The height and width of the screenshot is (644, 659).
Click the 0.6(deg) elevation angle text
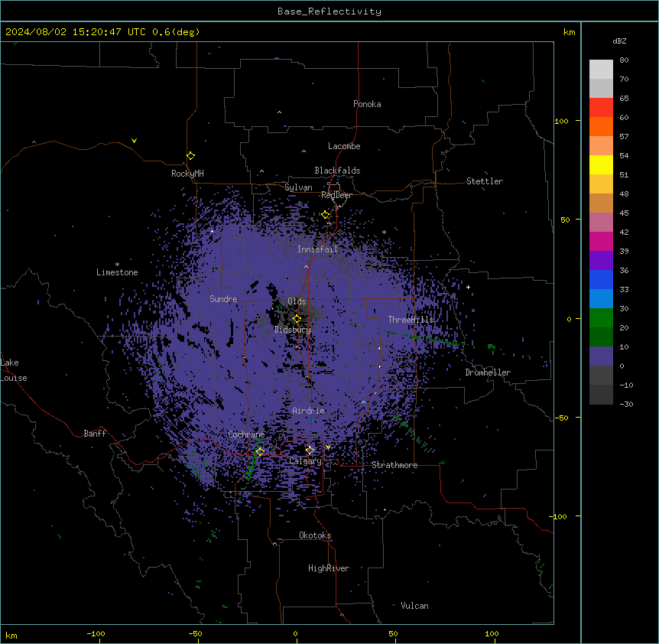pyautogui.click(x=176, y=32)
